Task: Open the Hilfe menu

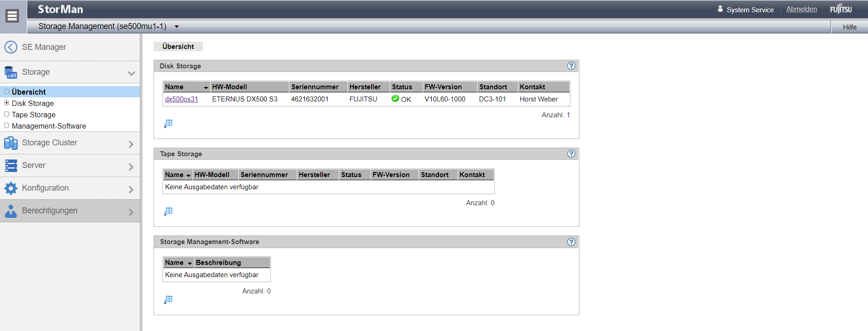Action: coord(849,27)
